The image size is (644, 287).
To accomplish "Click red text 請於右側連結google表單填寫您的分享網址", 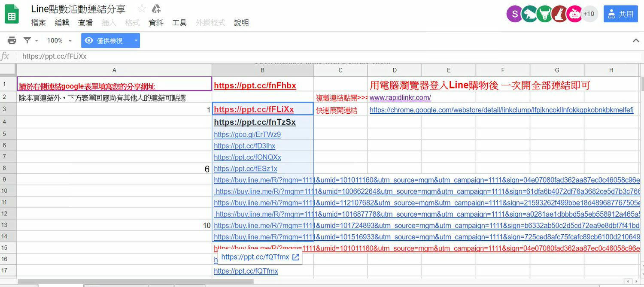I will pyautogui.click(x=87, y=86).
